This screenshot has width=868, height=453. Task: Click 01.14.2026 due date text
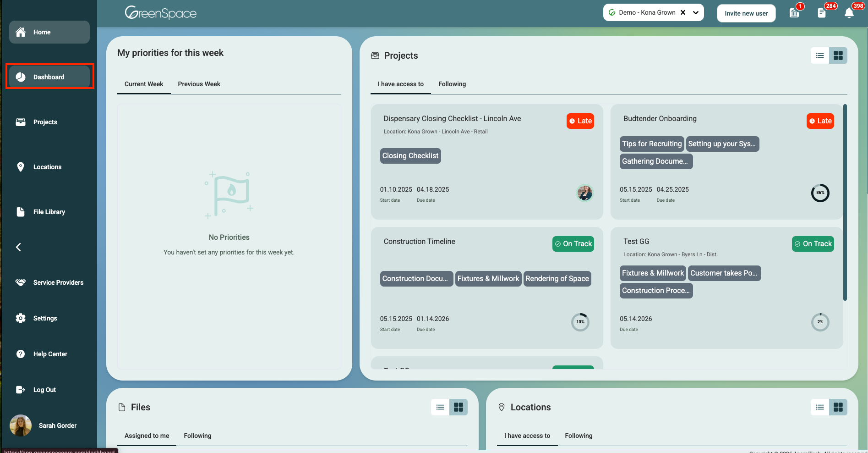433,319
